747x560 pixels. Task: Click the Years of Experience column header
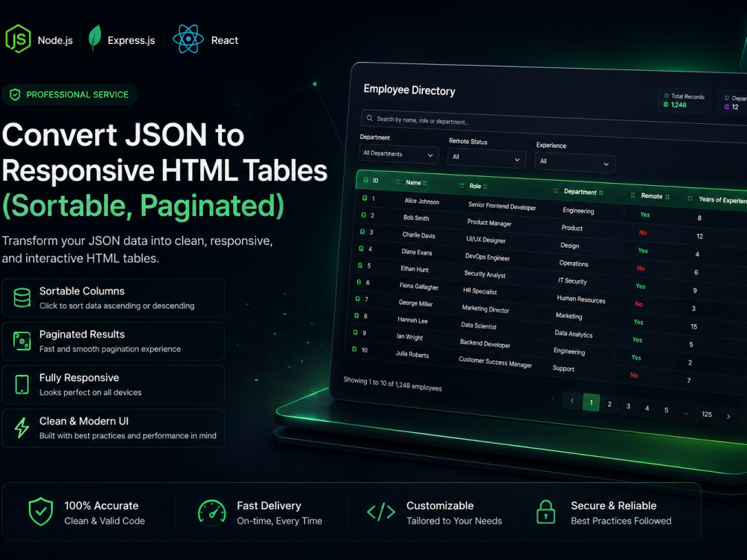click(722, 200)
